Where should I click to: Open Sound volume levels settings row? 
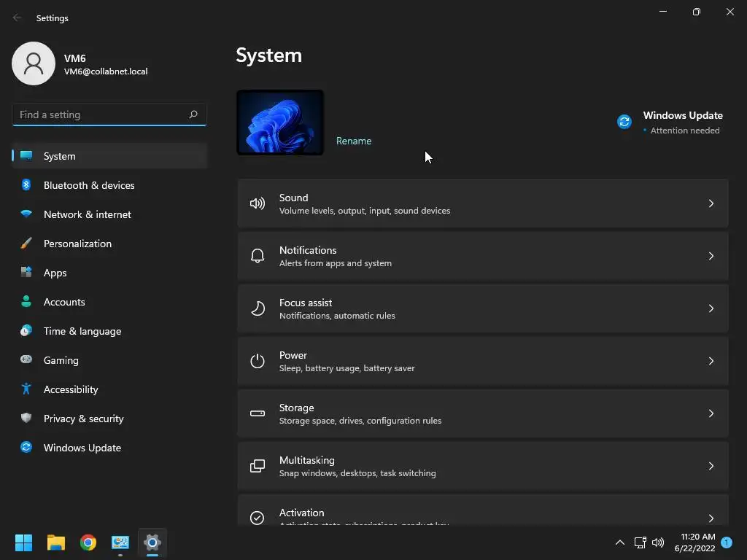click(x=483, y=204)
